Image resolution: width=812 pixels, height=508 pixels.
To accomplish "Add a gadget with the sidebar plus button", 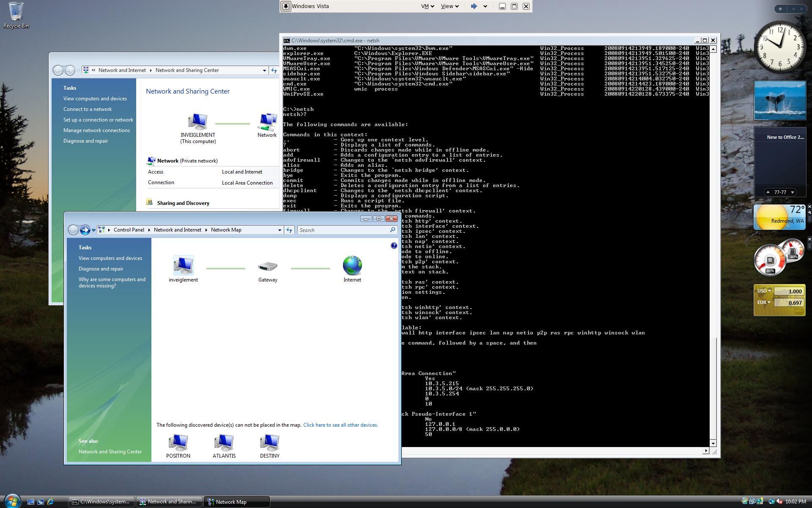I will pyautogui.click(x=780, y=9).
